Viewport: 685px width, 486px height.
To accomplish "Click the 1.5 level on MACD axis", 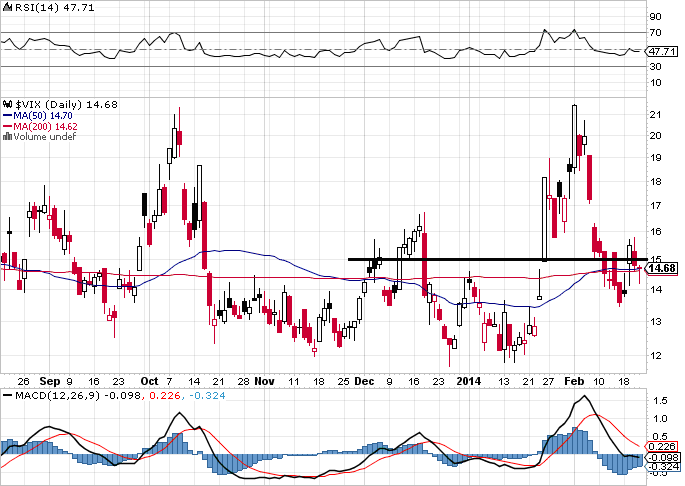I will [661, 400].
